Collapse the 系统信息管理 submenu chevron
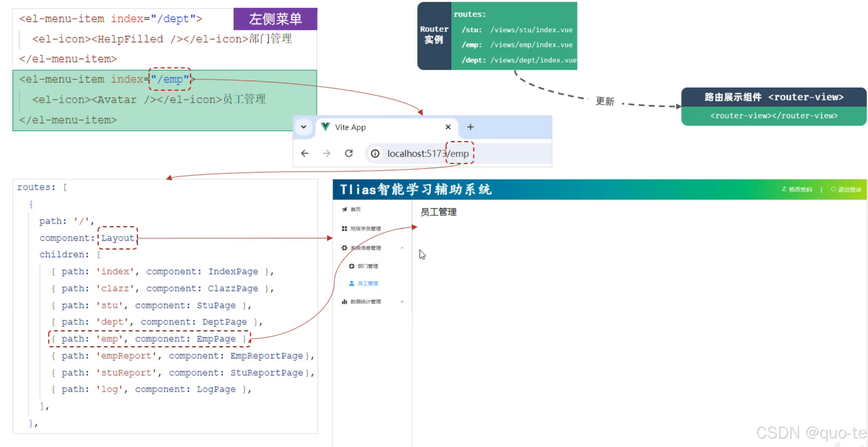The height and width of the screenshot is (447, 868). point(402,248)
